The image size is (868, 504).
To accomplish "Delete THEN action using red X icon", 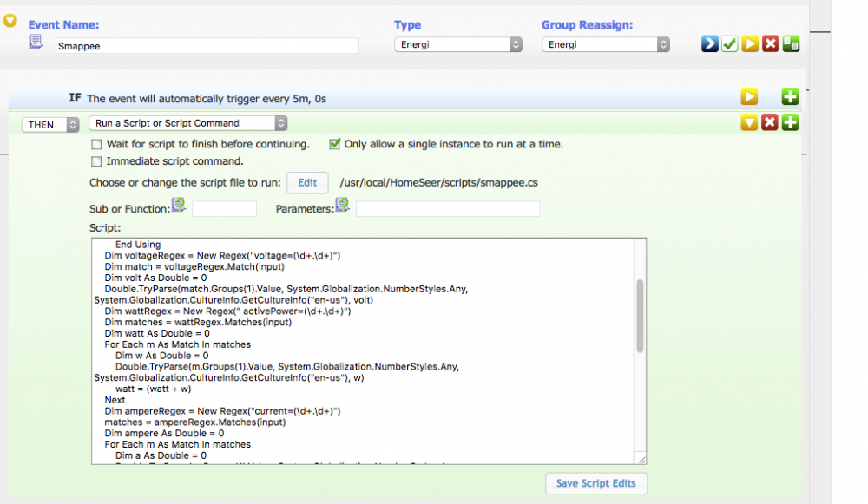I will click(769, 123).
